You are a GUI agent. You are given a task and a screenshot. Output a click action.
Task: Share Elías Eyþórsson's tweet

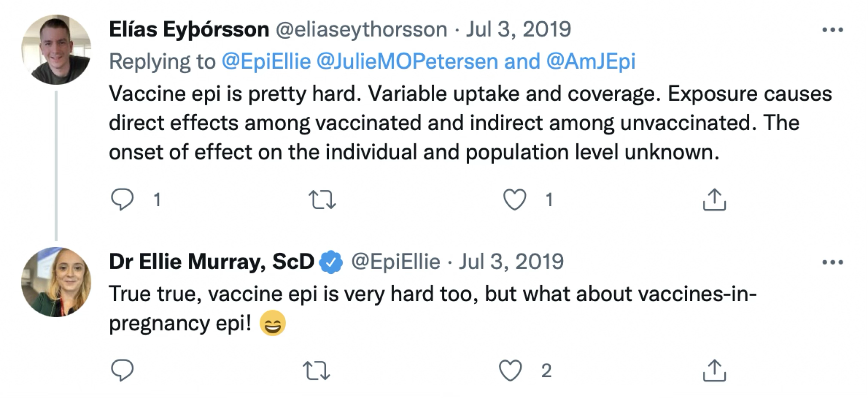click(x=714, y=199)
